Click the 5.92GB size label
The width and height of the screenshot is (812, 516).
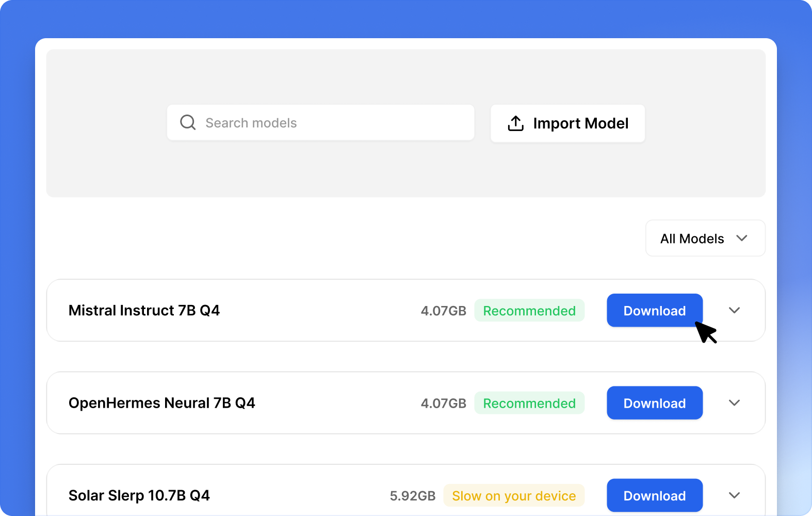tap(412, 495)
